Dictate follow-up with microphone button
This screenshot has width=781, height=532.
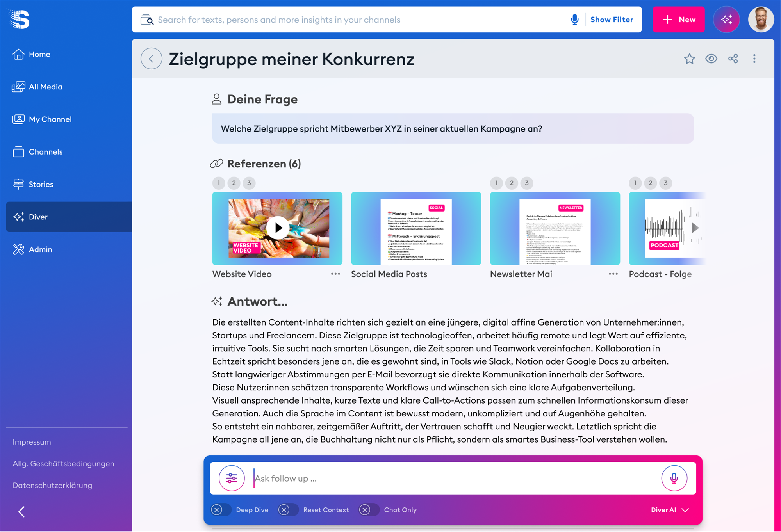[674, 478]
